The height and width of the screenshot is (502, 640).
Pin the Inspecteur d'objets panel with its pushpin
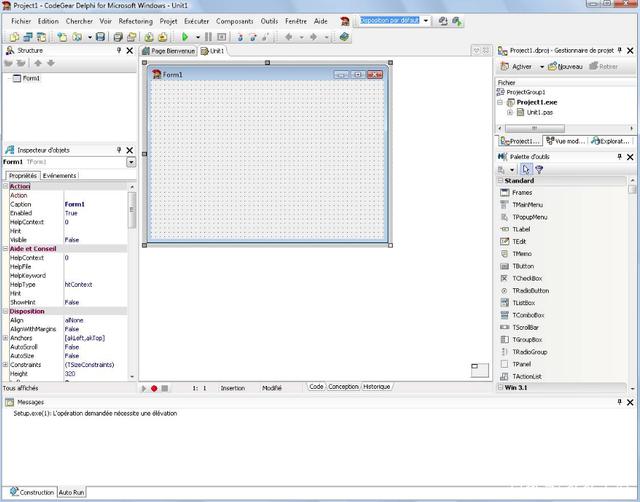pos(119,150)
